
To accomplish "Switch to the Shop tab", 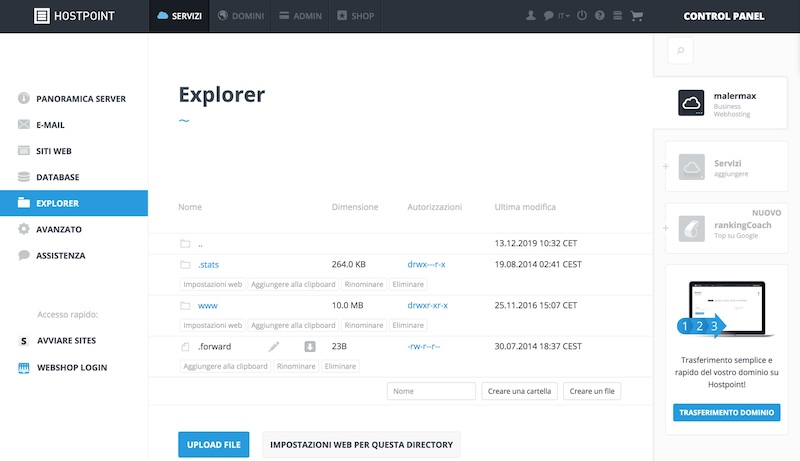I will [355, 16].
